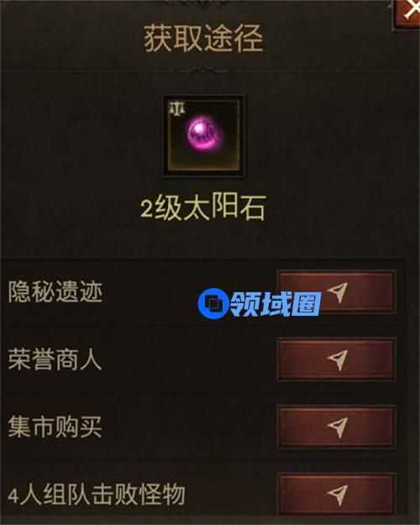The image size is (420, 525).
Task: Click the blue circular 领域圈 logo
Action: tap(213, 303)
